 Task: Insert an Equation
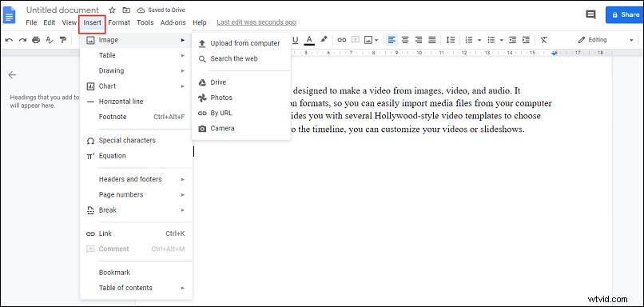pos(136,156)
